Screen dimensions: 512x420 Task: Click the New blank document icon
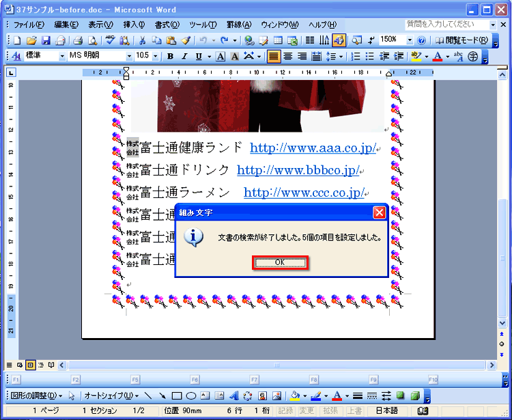(17, 40)
